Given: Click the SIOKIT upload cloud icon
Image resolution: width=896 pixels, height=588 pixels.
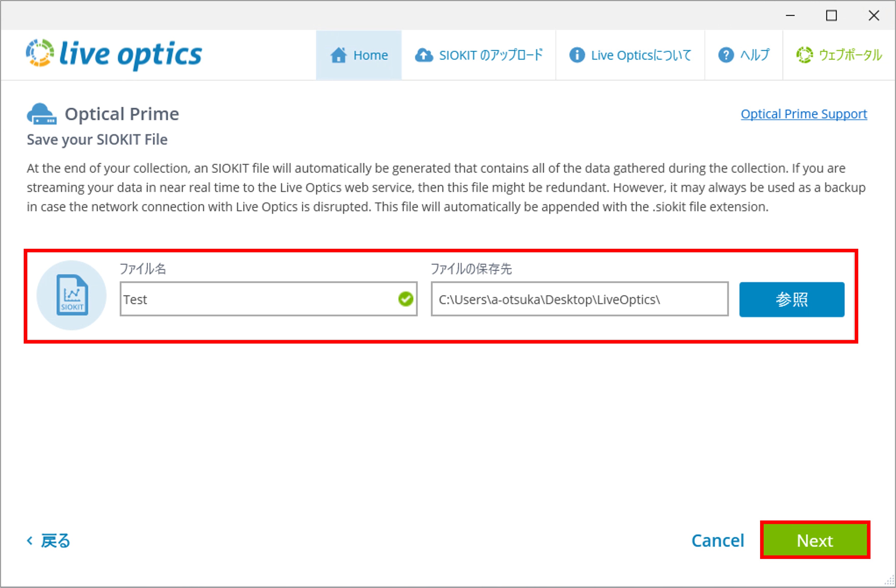Looking at the screenshot, I should pyautogui.click(x=424, y=55).
